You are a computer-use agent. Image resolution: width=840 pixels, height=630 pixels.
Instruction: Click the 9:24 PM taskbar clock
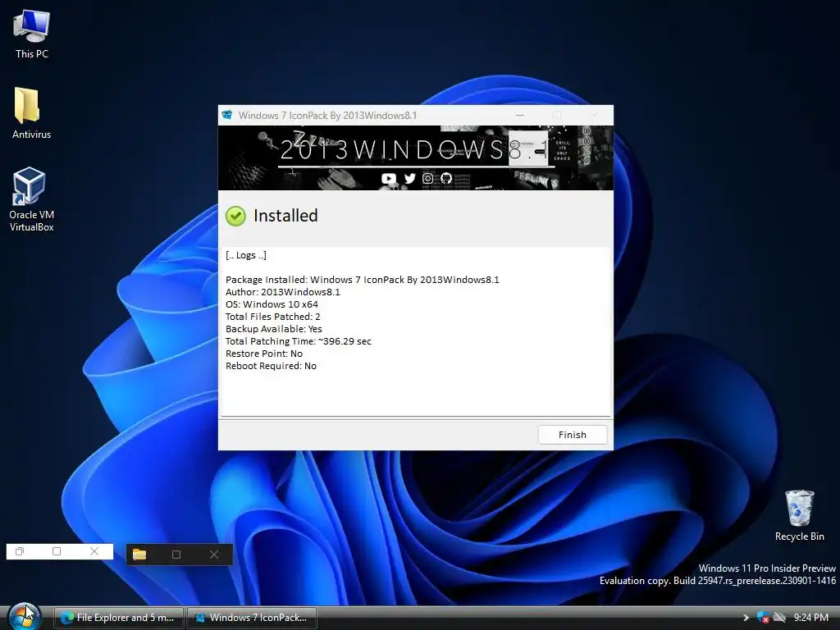811,618
